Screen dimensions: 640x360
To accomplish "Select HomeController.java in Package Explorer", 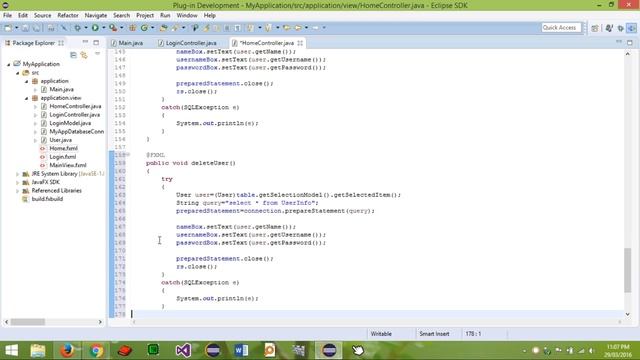I will (75, 106).
